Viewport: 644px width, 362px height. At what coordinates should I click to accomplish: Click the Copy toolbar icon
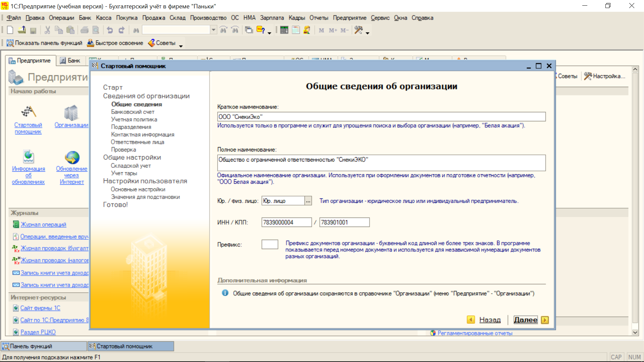pyautogui.click(x=59, y=30)
